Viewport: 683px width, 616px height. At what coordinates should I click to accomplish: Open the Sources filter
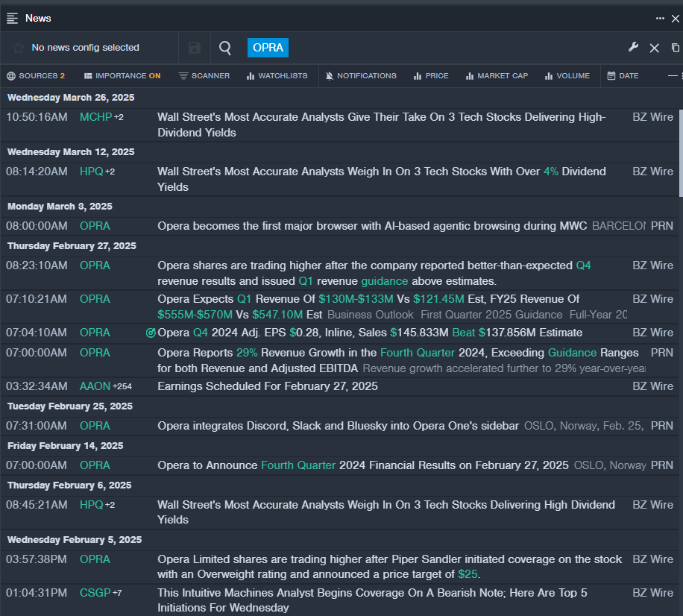point(36,76)
